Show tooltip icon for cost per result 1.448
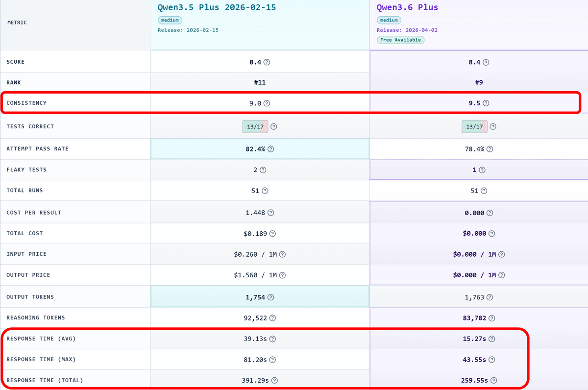 [x=270, y=213]
